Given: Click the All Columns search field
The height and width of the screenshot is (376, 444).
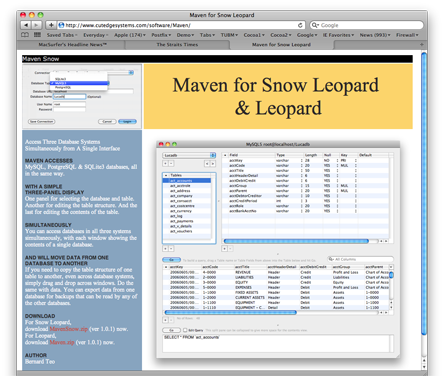Looking at the screenshot, I should click(x=361, y=259).
